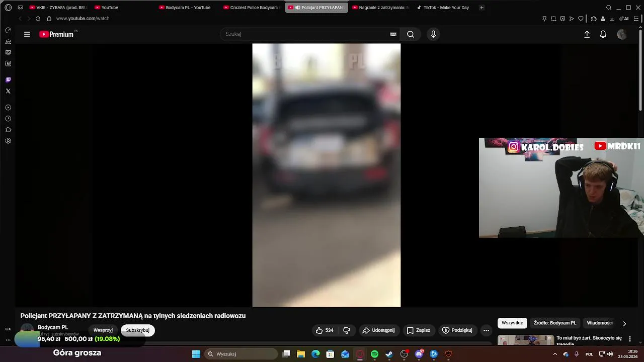Open Opera downloads icon in toolbar
The height and width of the screenshot is (362, 644).
click(x=612, y=19)
